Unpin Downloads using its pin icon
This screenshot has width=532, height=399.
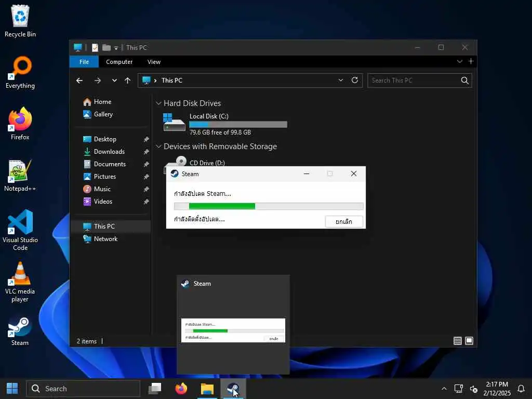pos(146,152)
